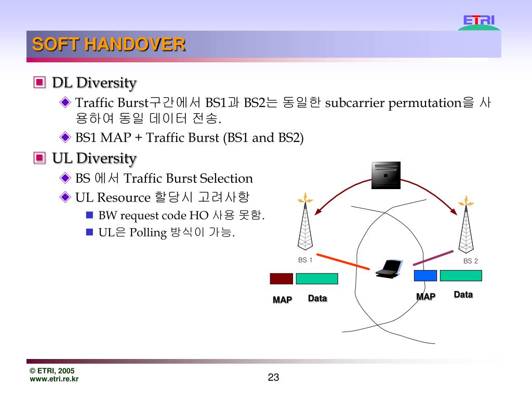The image size is (532, 399).
Task: Click blue square bullet before UL은 Polling
Action: pyautogui.click(x=89, y=232)
